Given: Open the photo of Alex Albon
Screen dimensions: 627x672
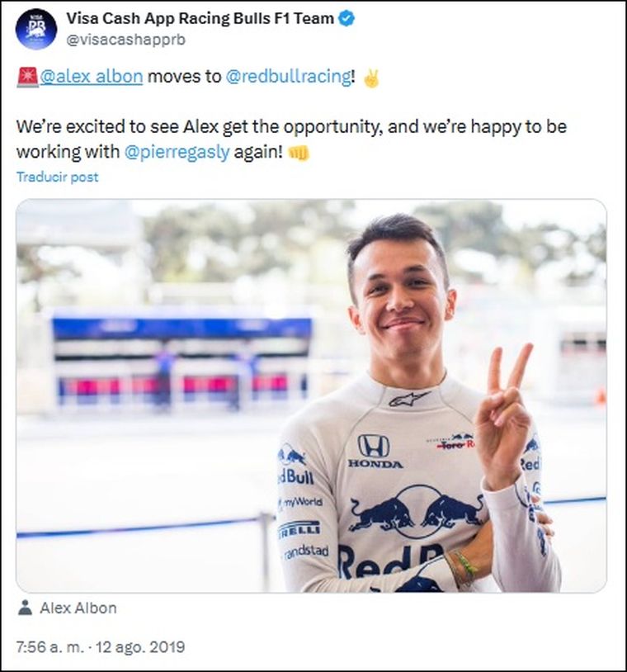Looking at the screenshot, I should [313, 396].
